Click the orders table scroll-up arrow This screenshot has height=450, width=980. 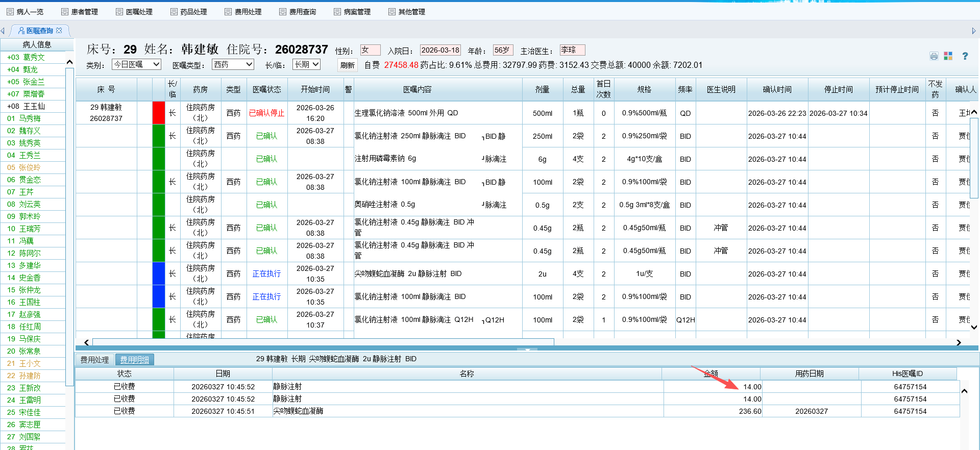(x=974, y=112)
